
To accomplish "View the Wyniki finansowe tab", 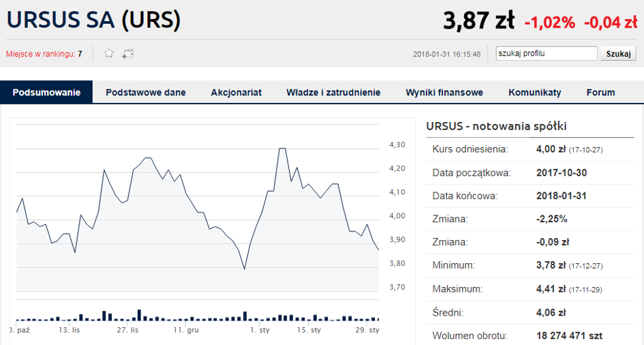I will click(x=444, y=93).
